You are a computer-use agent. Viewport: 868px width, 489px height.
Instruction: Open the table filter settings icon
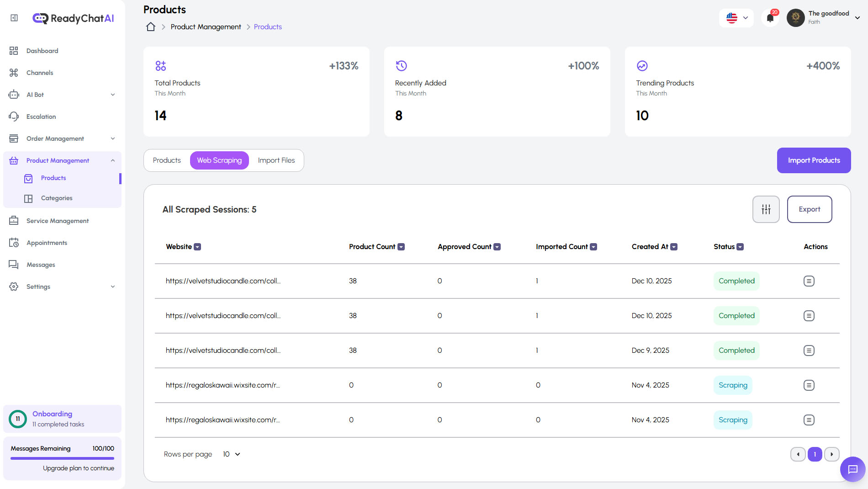(766, 209)
